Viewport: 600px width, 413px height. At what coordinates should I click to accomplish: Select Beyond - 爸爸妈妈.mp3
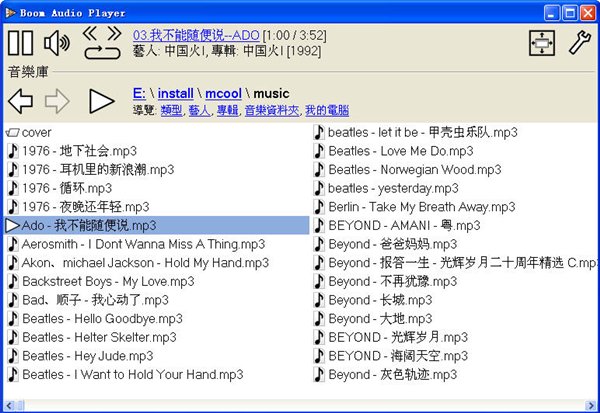click(386, 244)
